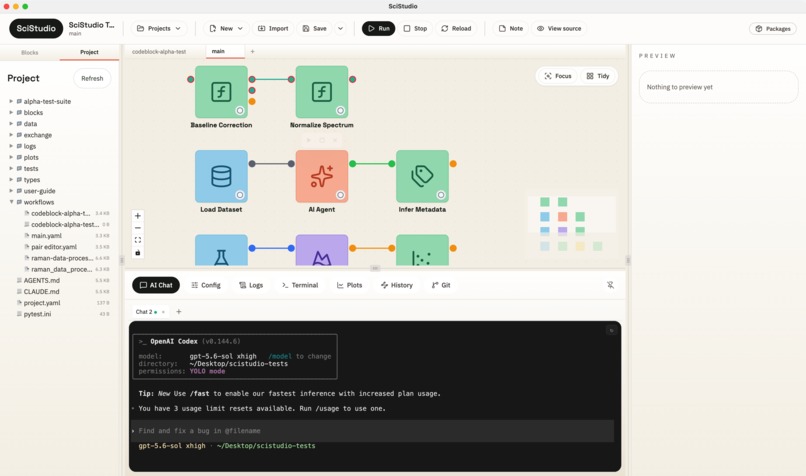Fit the canvas view to screen

pos(138,240)
